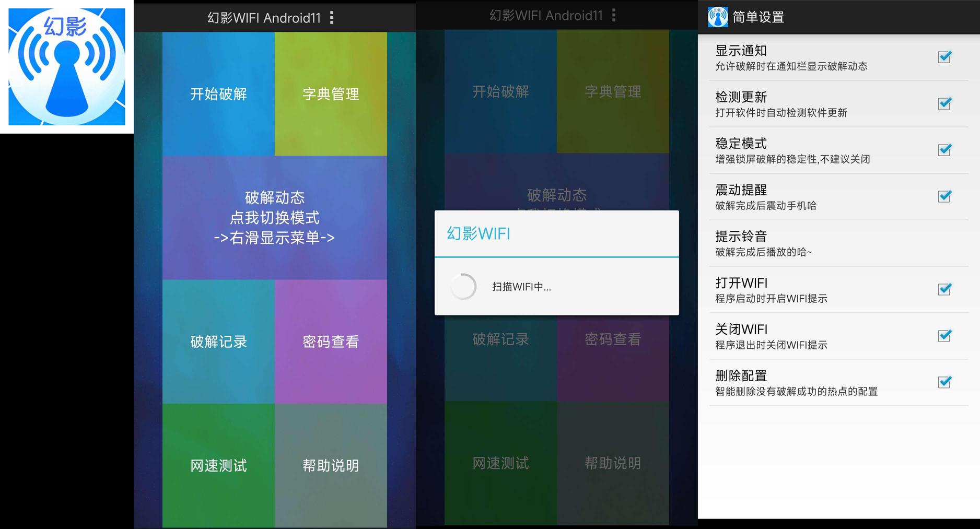This screenshot has height=529, width=980.
Task: Click dimmed 网速测试 tile behind the dialog
Action: coord(500,463)
